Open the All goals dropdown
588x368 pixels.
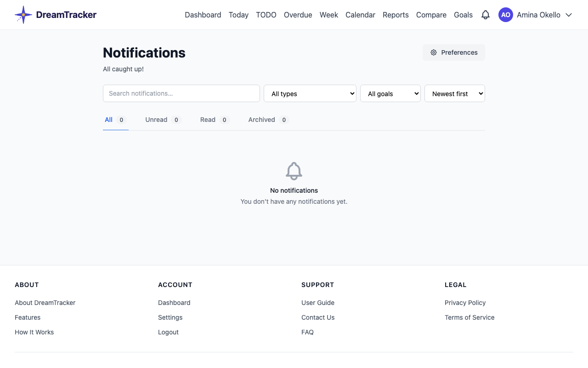coord(390,93)
